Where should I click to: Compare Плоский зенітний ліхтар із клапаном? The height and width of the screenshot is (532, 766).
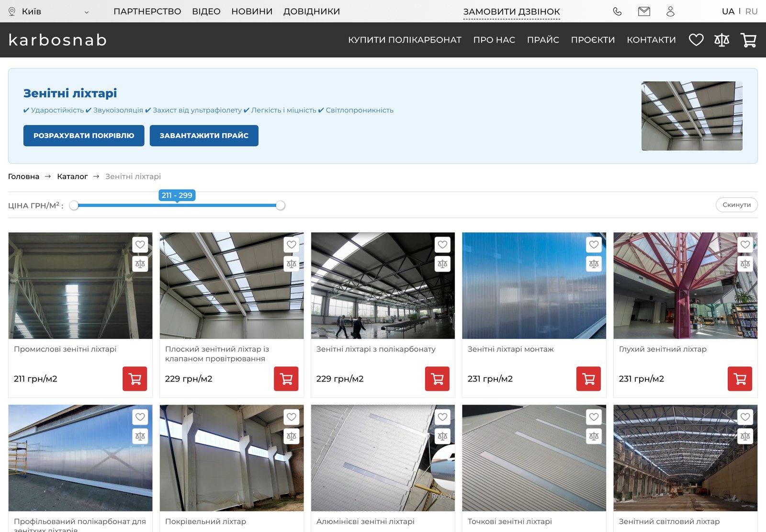point(292,264)
